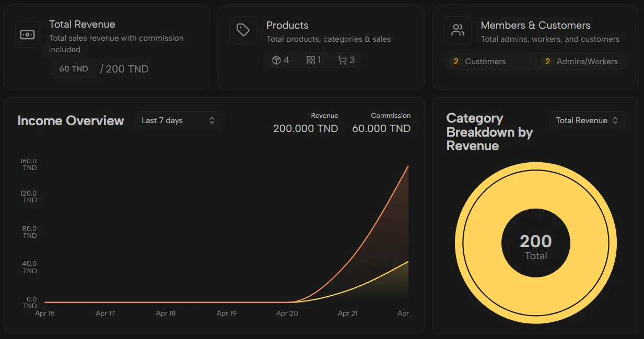Click the chevron arrows on Total Revenue selector
This screenshot has width=644, height=339.
point(615,120)
